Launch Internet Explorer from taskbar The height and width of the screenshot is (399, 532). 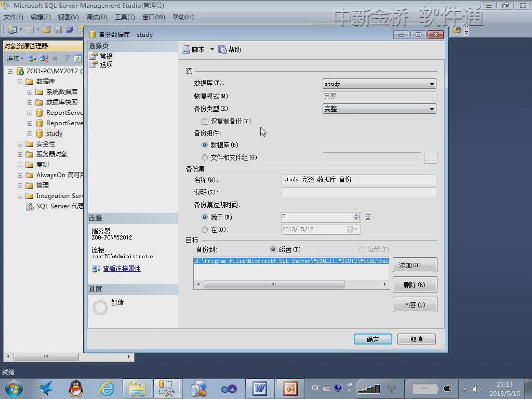[107, 389]
